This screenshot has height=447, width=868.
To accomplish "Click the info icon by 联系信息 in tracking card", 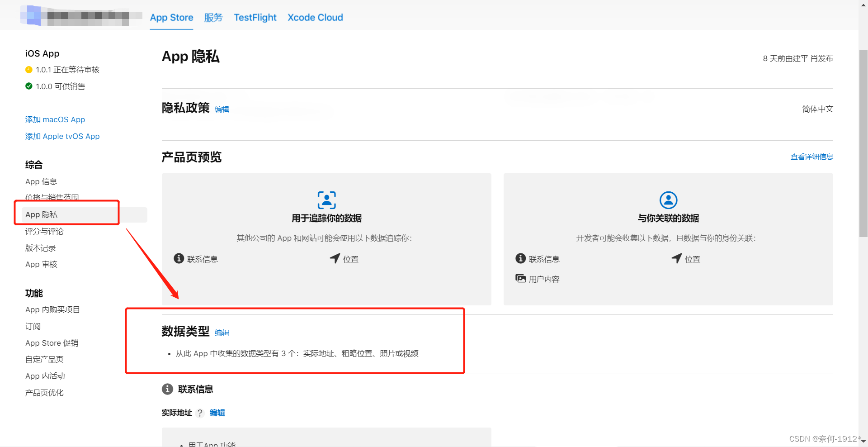I will click(x=179, y=258).
